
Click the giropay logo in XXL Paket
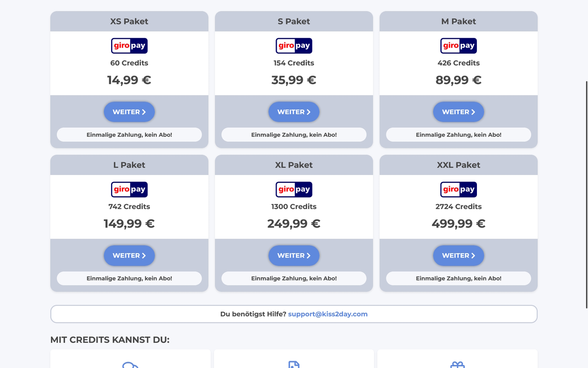tap(458, 189)
